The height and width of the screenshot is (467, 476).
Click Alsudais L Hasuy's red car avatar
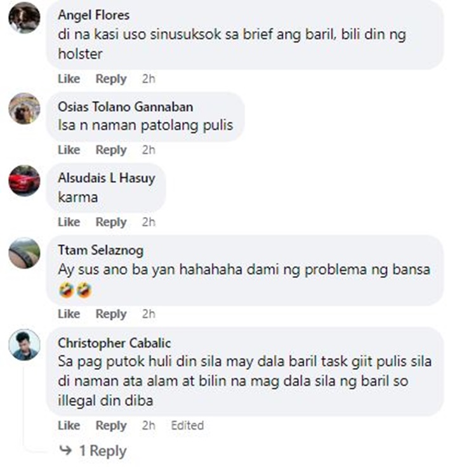pyautogui.click(x=24, y=181)
